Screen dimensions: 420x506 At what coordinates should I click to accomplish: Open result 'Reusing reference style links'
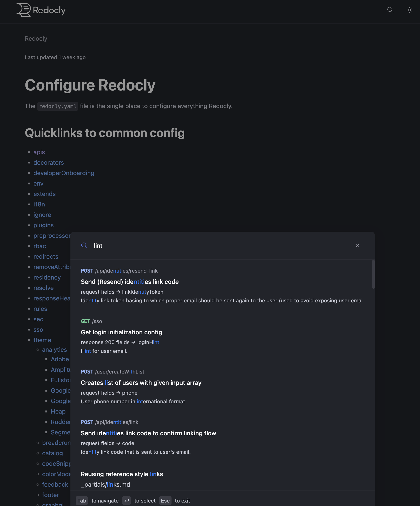point(122,474)
